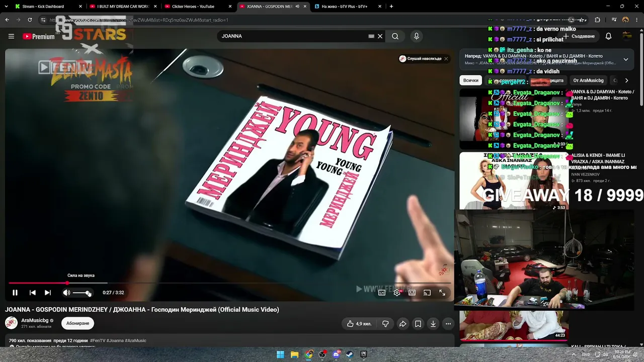Screen dimensions: 644x362
Task: Open the ALISIA & KENDI video thumbnail
Action: pyautogui.click(x=514, y=182)
